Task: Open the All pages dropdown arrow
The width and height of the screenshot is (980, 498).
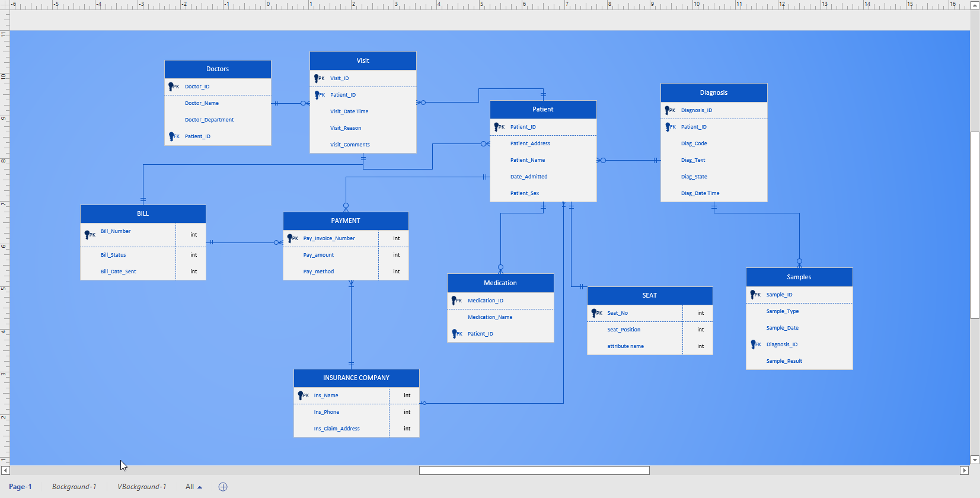Action: (x=200, y=487)
